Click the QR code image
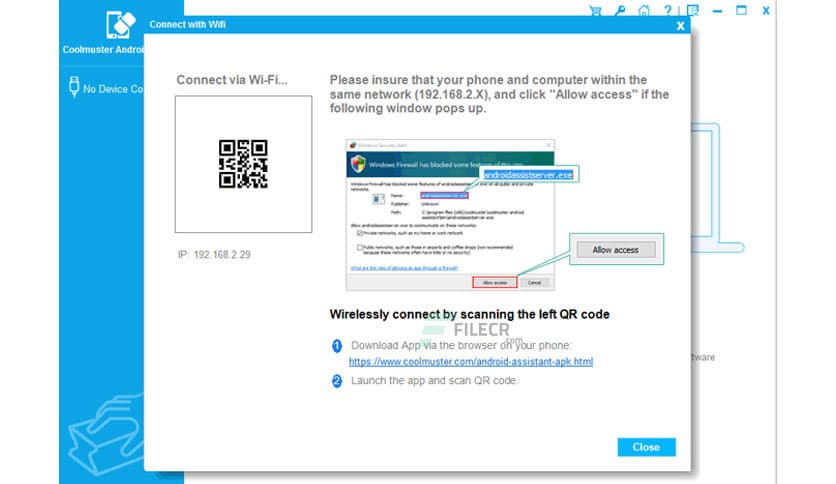 click(x=243, y=164)
